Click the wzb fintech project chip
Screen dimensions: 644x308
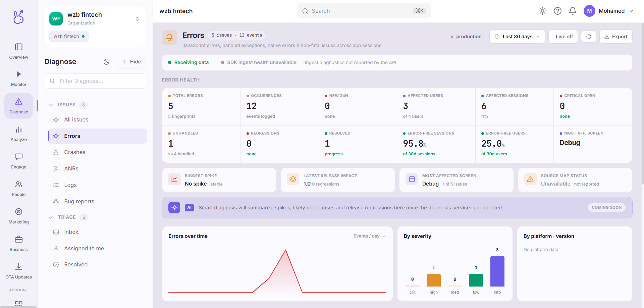click(69, 36)
